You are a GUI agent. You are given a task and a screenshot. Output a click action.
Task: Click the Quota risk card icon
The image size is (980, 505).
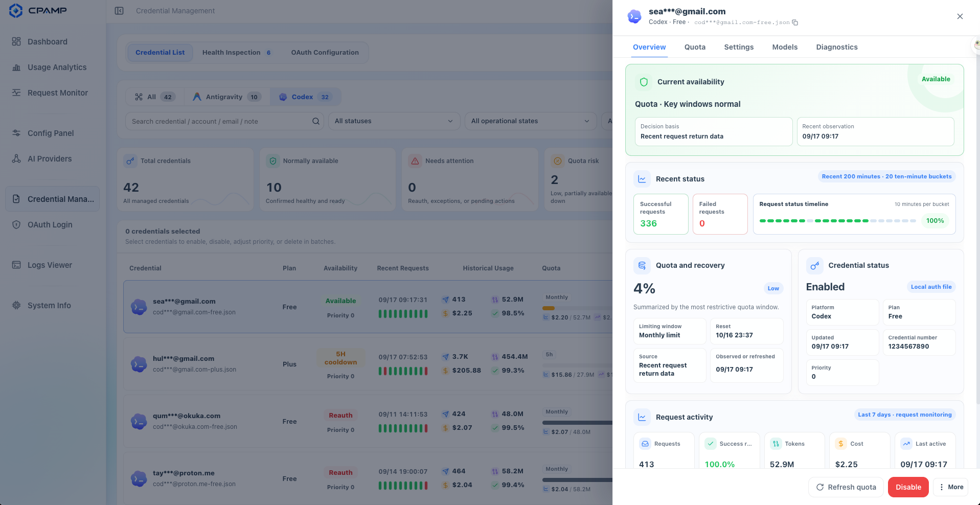coord(558,161)
